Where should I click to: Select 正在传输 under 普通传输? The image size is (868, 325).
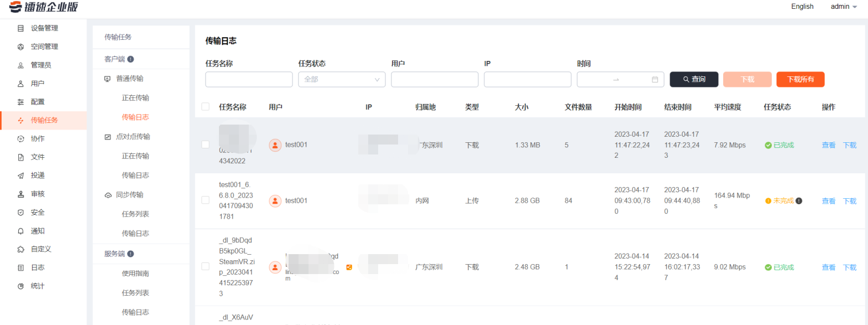(x=135, y=98)
